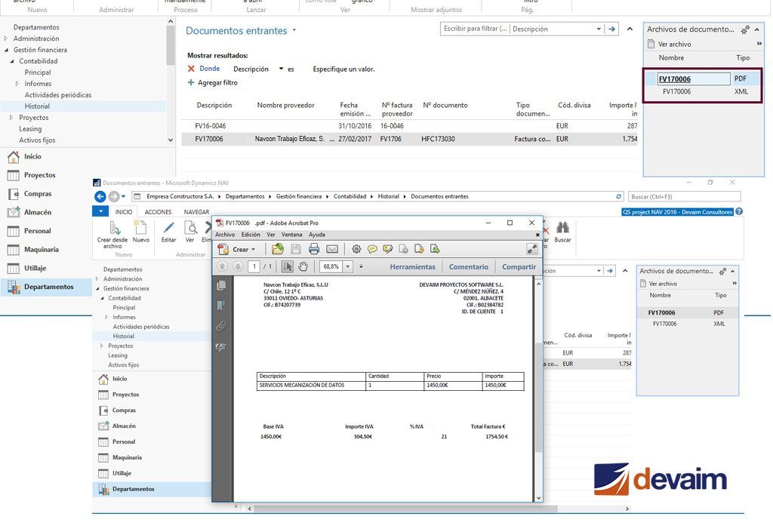Remove the Donde filter with the red X
This screenshot has width=773, height=532.
[191, 69]
